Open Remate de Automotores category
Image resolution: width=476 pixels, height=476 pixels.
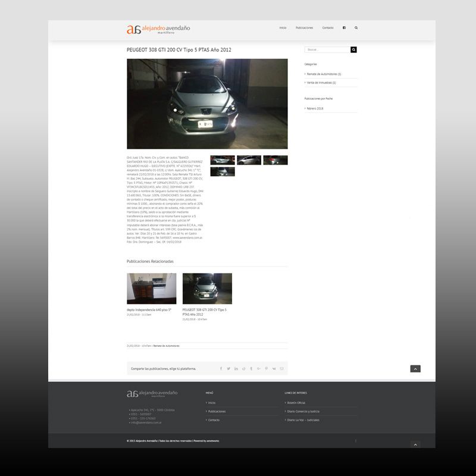[x=324, y=74]
